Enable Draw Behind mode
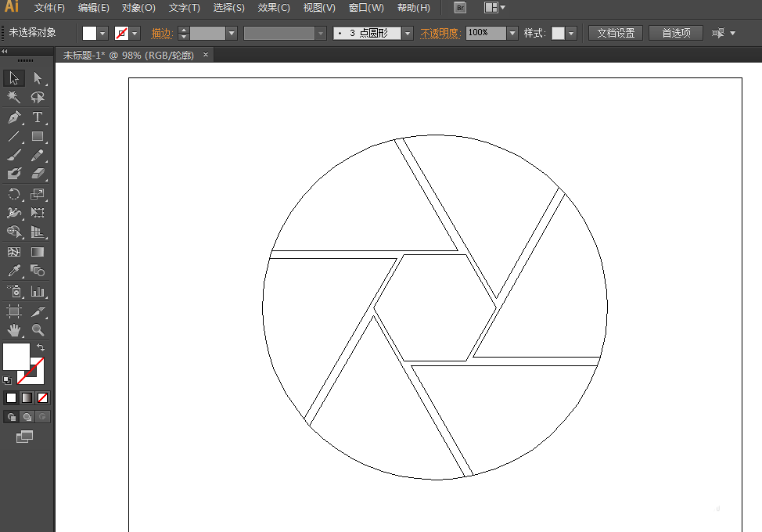This screenshot has height=532, width=762. point(27,417)
